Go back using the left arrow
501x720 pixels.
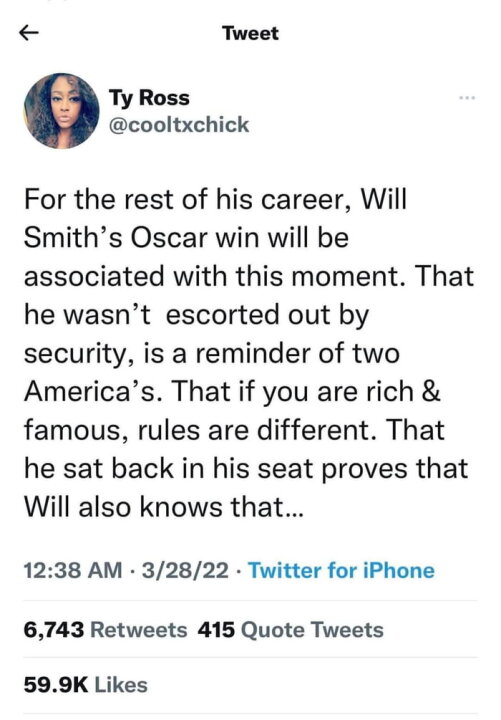click(28, 34)
